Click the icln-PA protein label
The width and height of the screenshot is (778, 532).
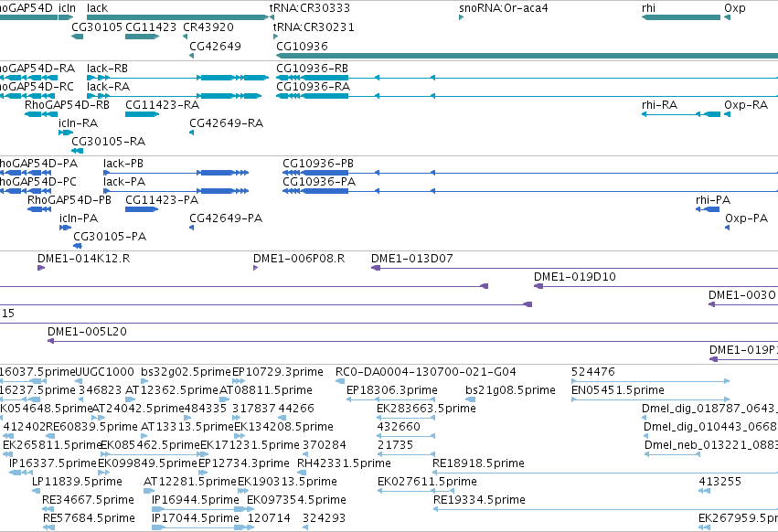(x=79, y=218)
